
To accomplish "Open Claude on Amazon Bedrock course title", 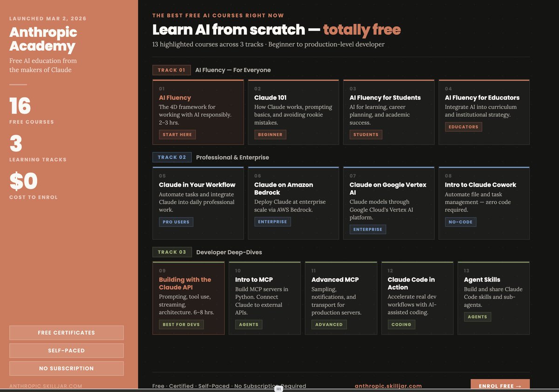I will point(283,189).
